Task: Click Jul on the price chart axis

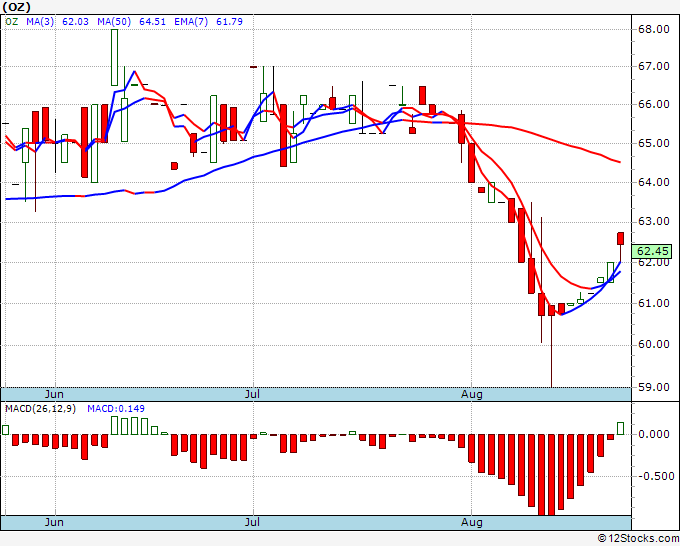Action: [x=252, y=394]
